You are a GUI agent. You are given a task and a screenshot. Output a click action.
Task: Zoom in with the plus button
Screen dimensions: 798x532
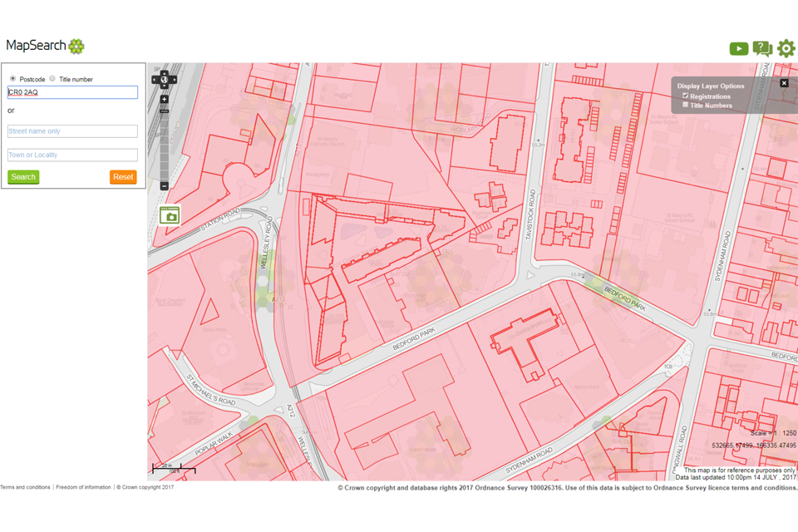click(x=165, y=100)
